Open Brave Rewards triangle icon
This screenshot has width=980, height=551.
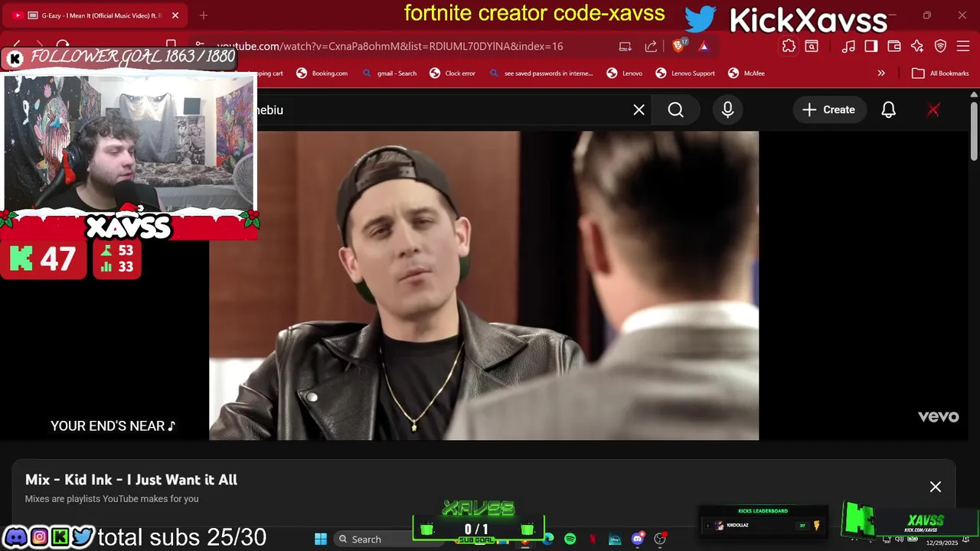point(703,46)
